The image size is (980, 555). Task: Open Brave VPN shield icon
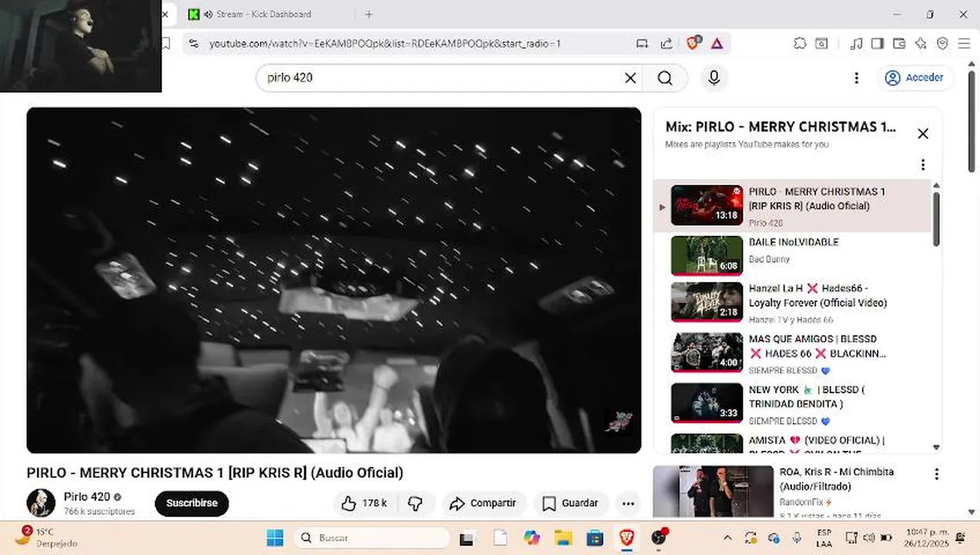(941, 44)
